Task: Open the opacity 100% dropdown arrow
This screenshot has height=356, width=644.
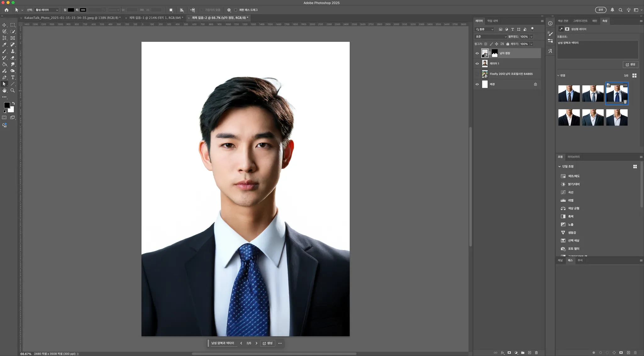Action: click(x=531, y=36)
